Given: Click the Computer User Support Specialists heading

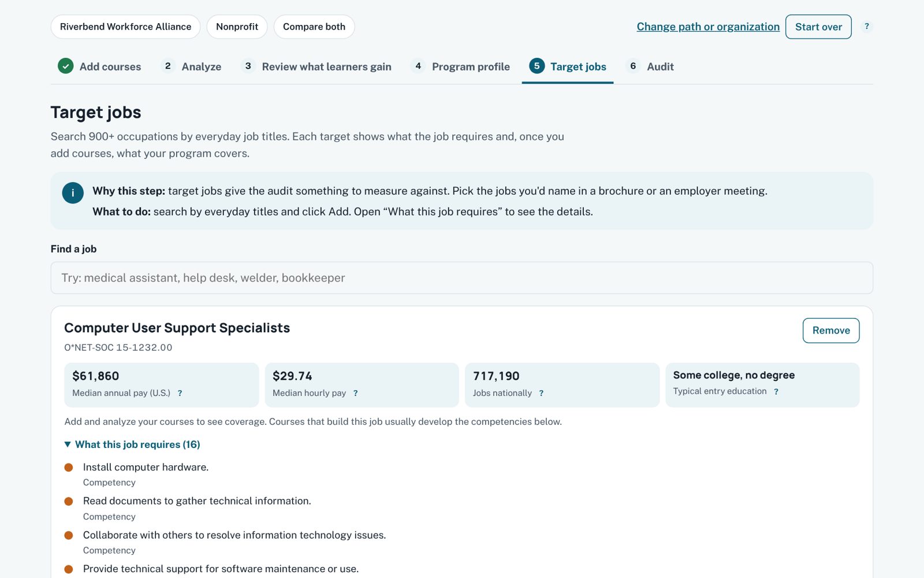Looking at the screenshot, I should point(177,328).
